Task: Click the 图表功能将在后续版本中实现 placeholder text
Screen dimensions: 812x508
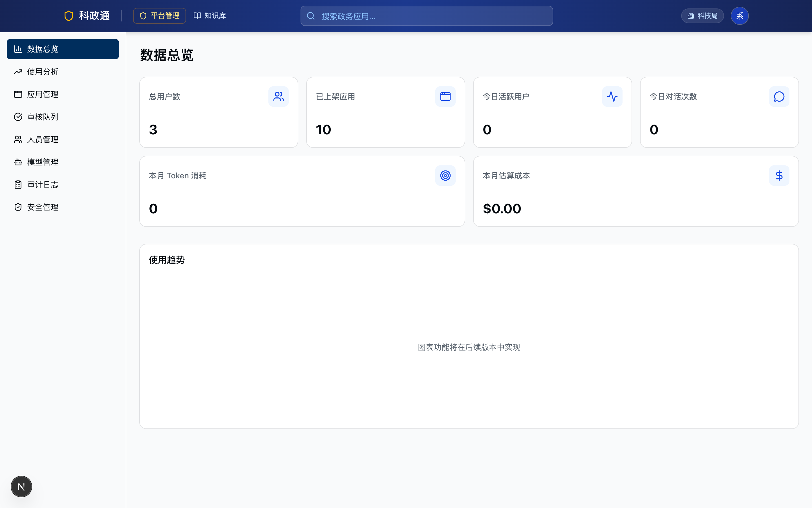Action: [x=469, y=347]
